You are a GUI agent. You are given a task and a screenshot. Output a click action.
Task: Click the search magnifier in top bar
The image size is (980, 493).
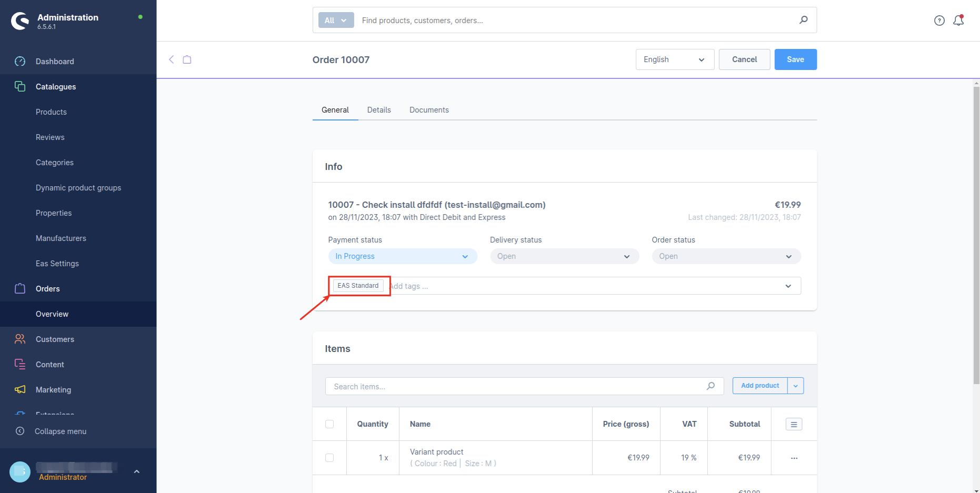[803, 20]
